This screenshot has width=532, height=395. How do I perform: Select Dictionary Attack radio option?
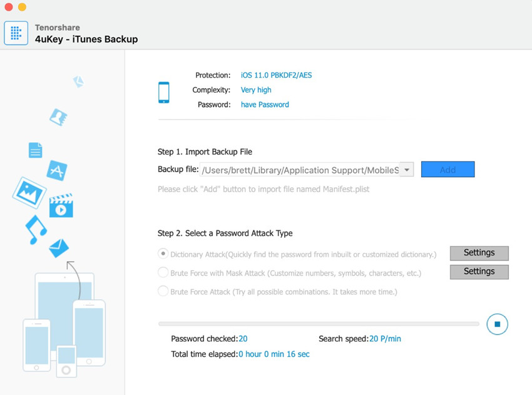pos(163,254)
